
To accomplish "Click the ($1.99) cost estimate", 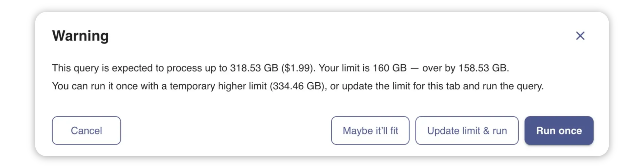I will (298, 68).
